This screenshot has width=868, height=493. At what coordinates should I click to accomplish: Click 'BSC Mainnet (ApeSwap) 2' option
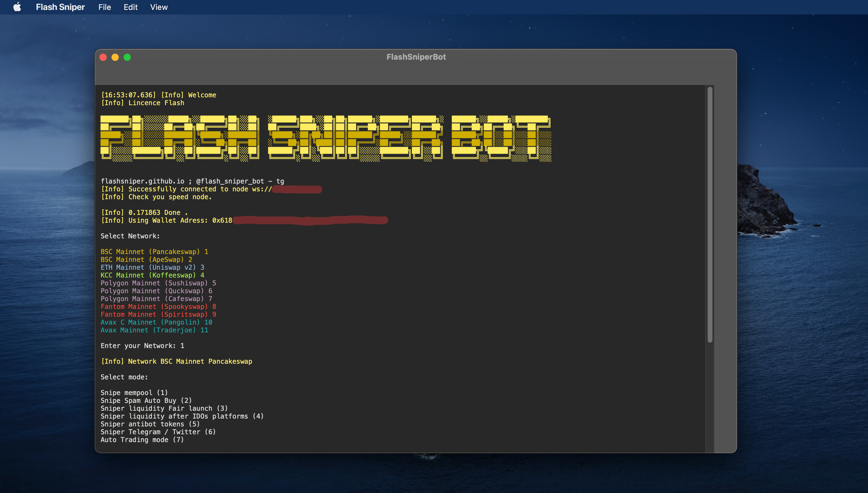point(146,260)
